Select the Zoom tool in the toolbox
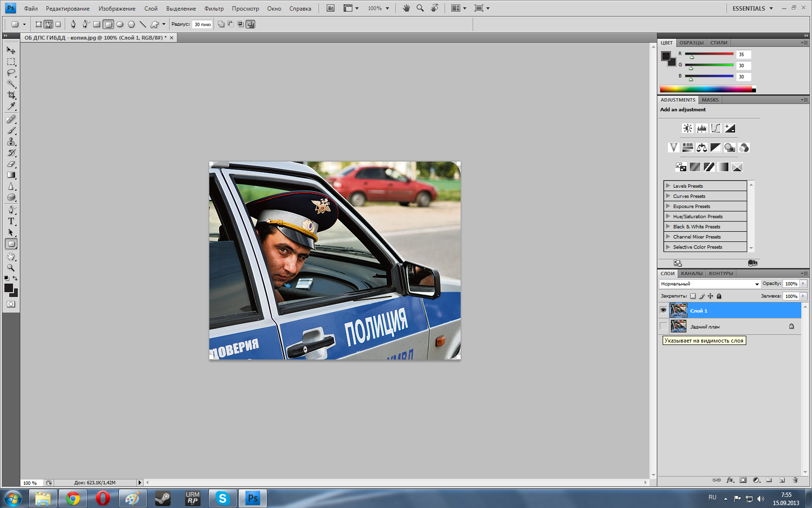 (11, 268)
